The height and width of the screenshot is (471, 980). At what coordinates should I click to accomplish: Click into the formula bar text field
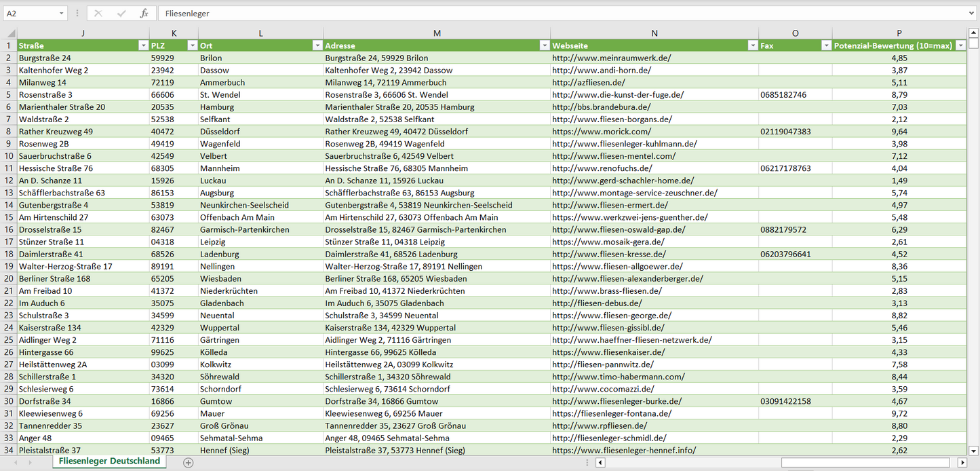click(x=543, y=14)
